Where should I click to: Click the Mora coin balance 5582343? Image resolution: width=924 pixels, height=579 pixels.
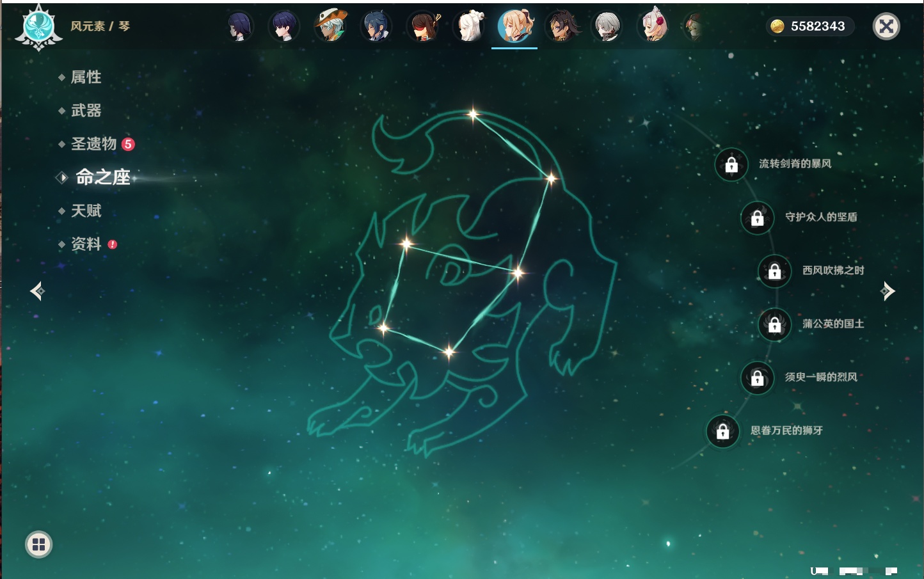809,26
